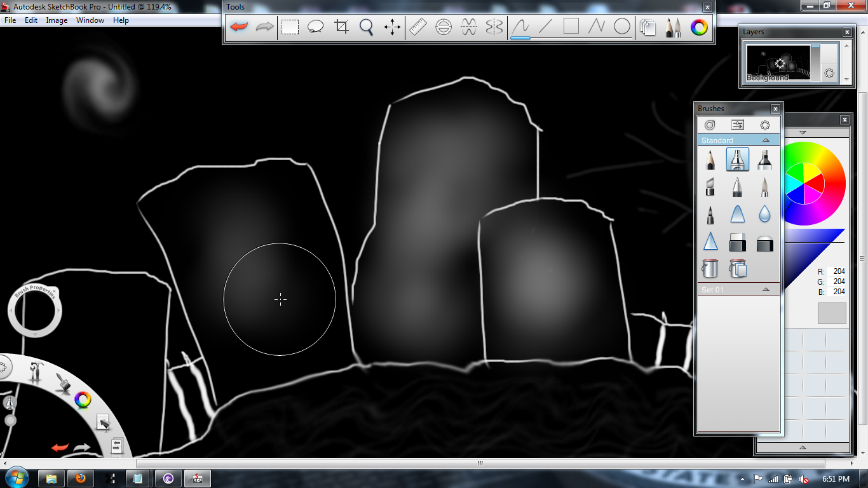
Task: Pick the Flood Fill All Layers bucket
Action: 738,268
